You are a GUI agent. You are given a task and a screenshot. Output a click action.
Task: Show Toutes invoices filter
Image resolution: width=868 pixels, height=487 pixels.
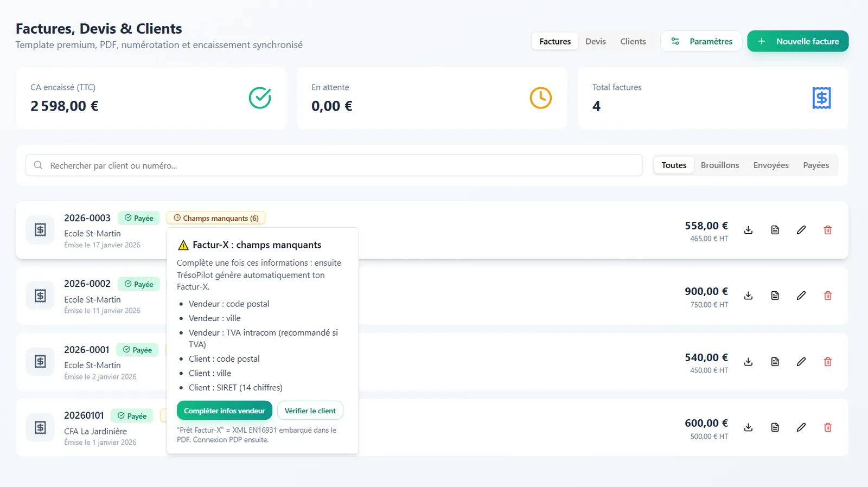(674, 165)
